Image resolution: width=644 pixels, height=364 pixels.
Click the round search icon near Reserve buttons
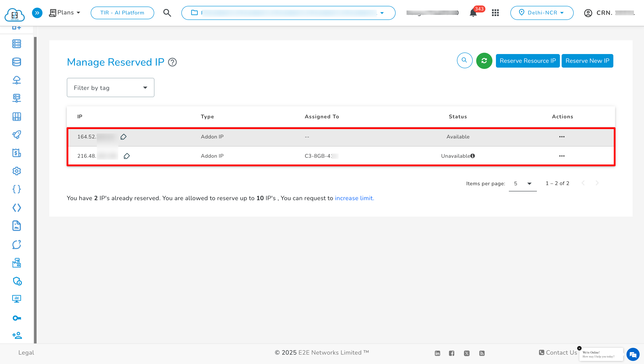point(465,60)
